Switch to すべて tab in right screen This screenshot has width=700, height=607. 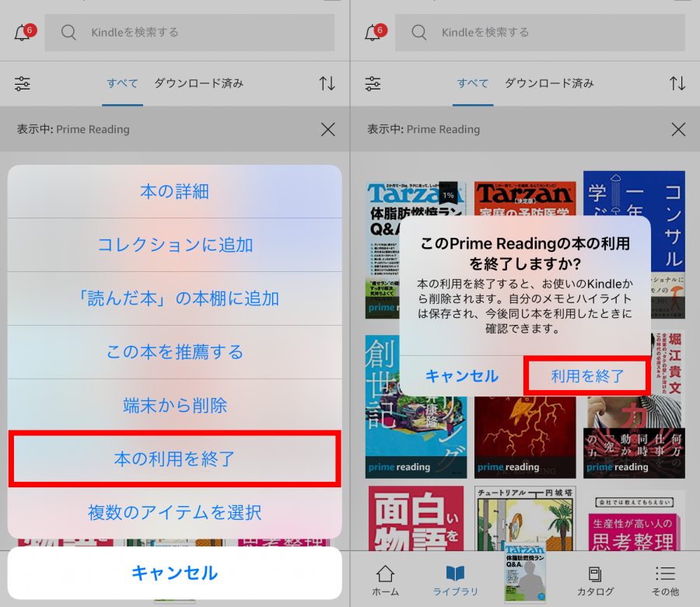pos(473,83)
